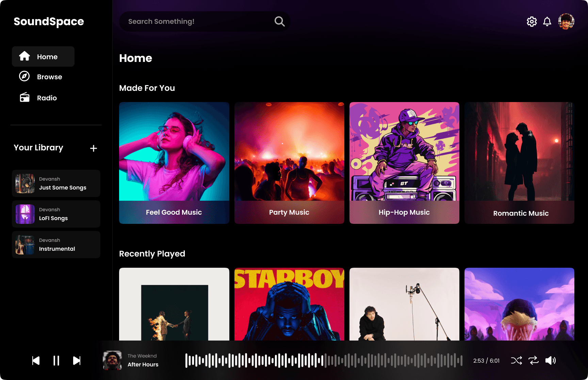Open recently played microphone album cover
588x380 pixels.
(x=404, y=304)
